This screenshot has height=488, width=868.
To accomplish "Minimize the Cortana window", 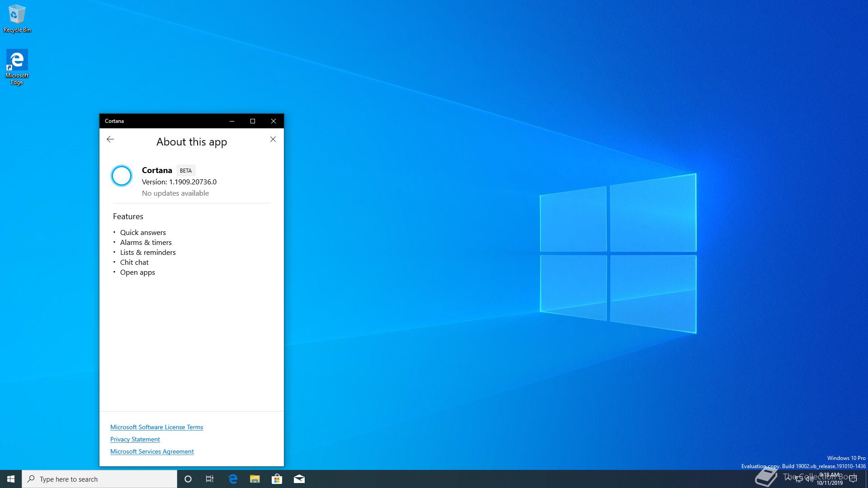I will click(232, 121).
